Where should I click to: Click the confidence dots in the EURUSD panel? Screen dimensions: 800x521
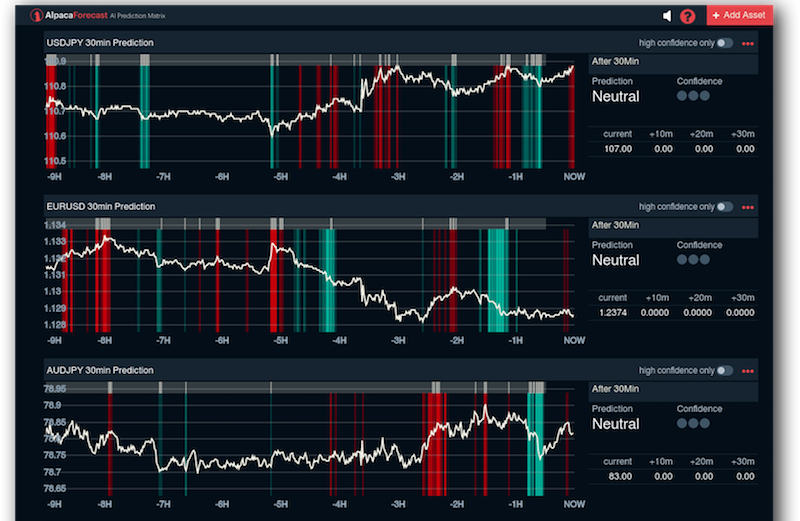(x=692, y=260)
